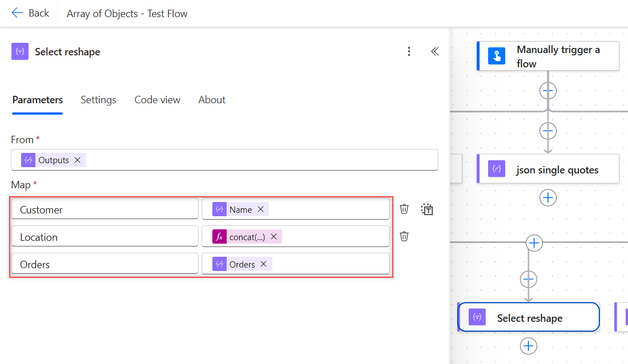Edit the Orders key field
The height and width of the screenshot is (364, 628).
click(105, 264)
